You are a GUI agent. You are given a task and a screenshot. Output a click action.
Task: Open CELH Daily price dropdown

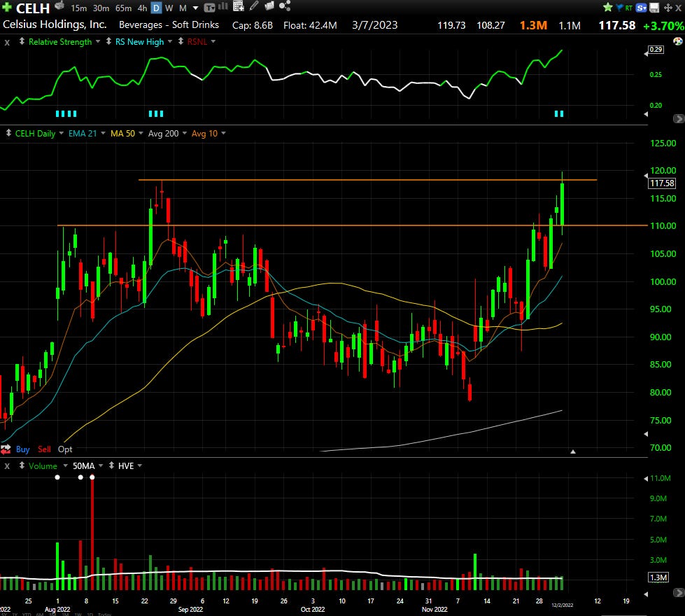pyautogui.click(x=61, y=133)
